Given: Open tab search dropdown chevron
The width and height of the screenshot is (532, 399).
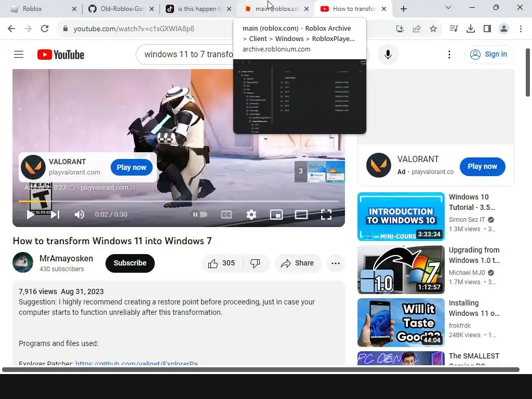Looking at the screenshot, I should tap(448, 7).
